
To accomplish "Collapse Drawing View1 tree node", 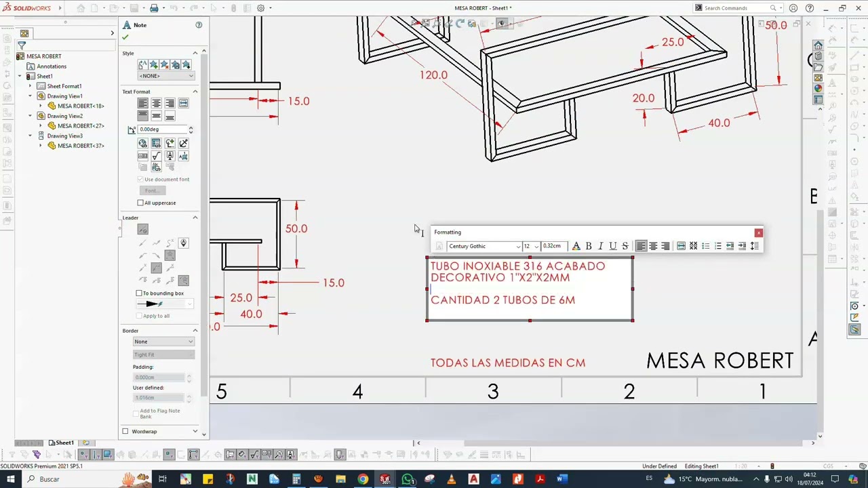I will click(31, 96).
